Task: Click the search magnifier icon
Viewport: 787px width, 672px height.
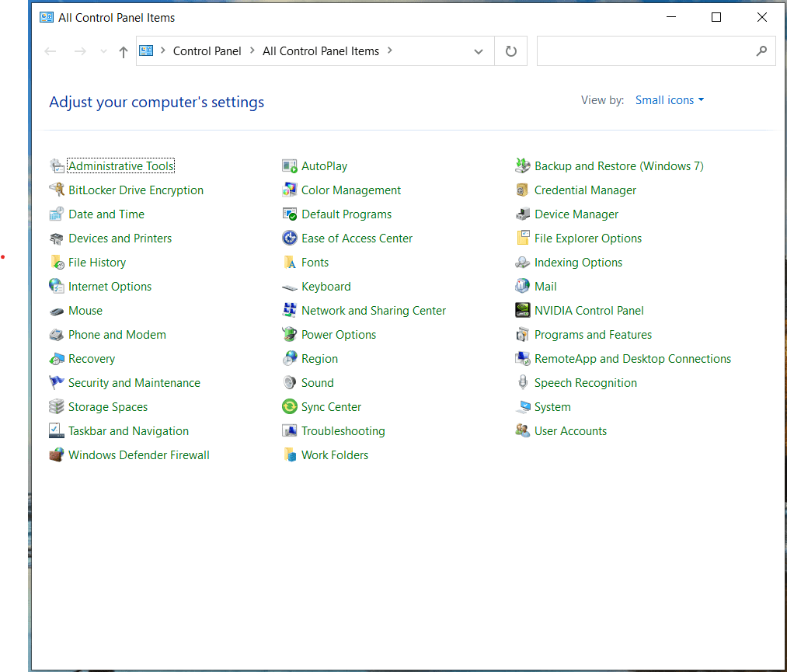Action: (761, 50)
